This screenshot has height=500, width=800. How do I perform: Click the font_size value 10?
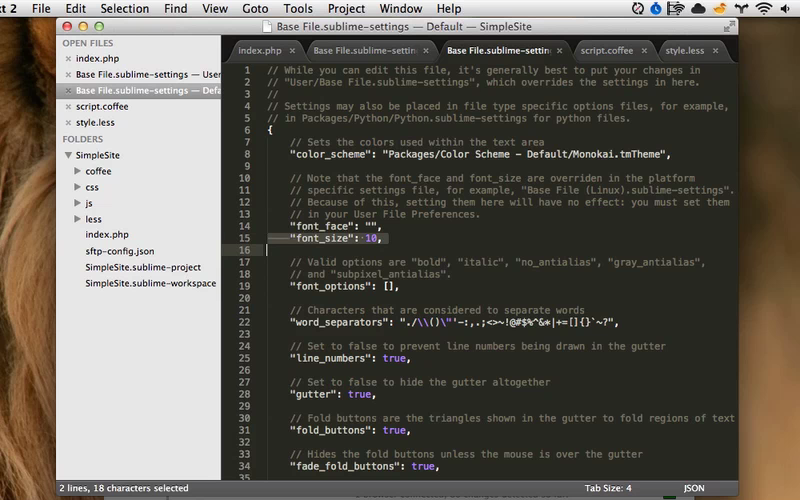tap(371, 238)
